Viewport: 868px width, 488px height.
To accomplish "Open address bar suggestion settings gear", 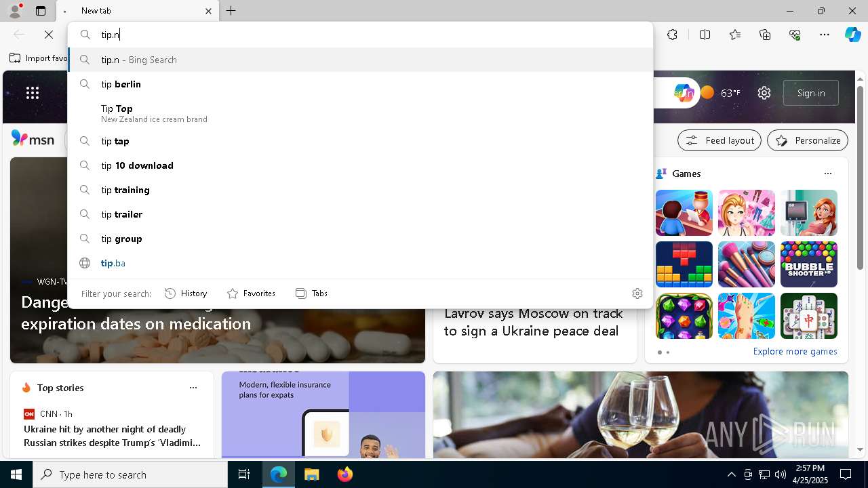I will tap(637, 293).
